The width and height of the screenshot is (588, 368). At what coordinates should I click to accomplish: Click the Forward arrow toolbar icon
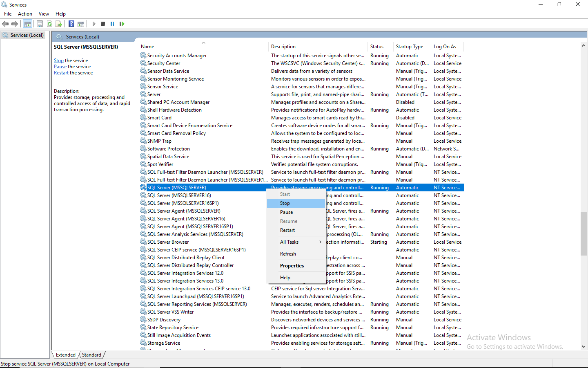click(x=15, y=24)
